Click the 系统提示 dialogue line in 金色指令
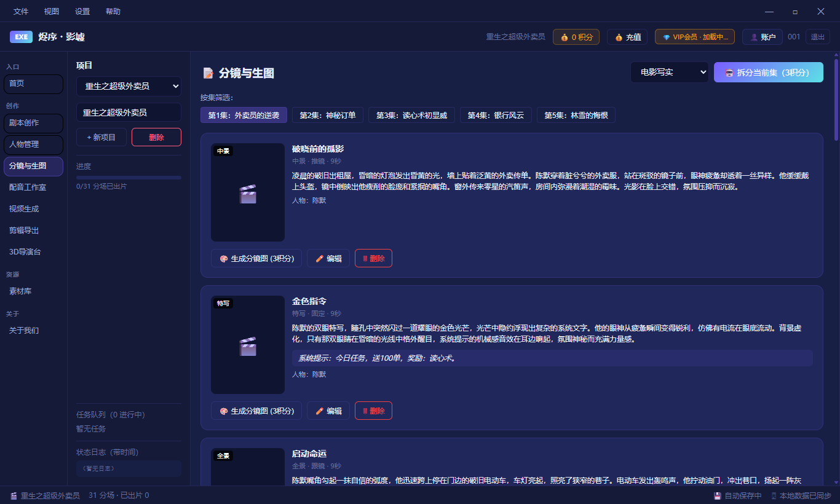 (x=552, y=358)
